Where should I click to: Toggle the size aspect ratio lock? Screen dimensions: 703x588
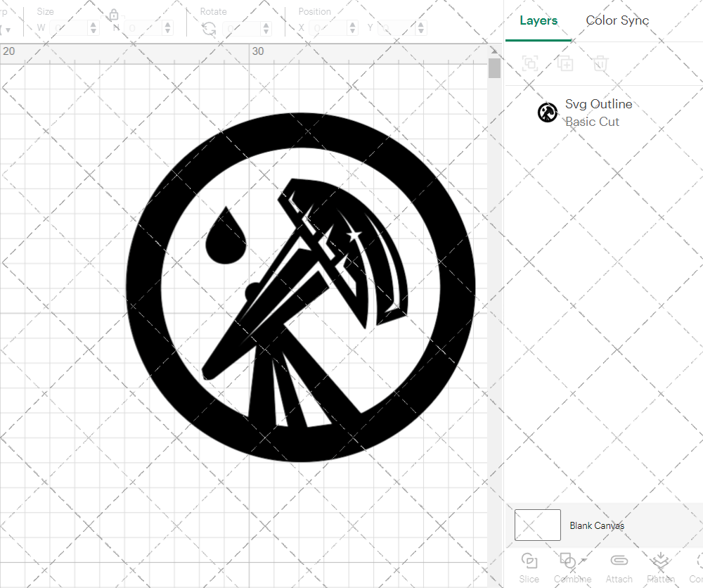[x=114, y=15]
